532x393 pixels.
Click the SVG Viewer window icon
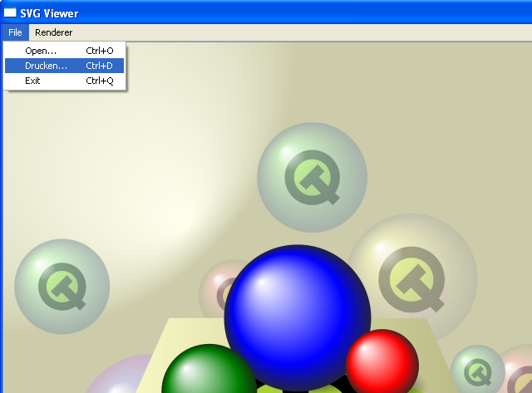(10, 12)
